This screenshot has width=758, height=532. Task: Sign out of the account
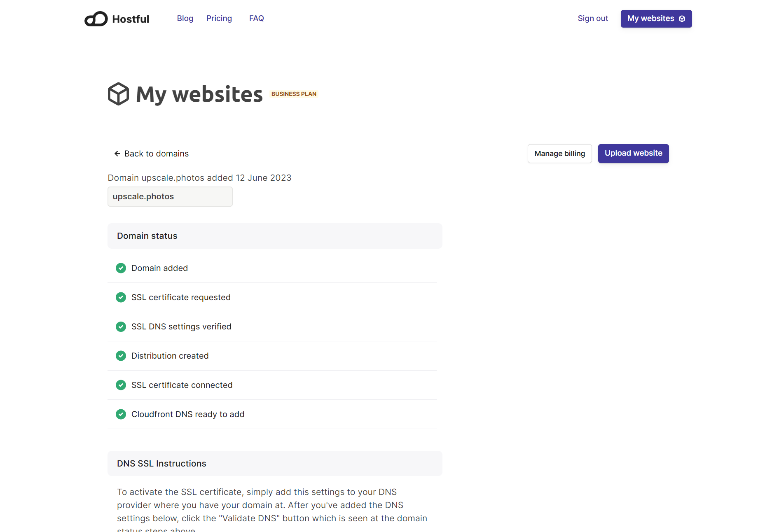click(x=593, y=18)
